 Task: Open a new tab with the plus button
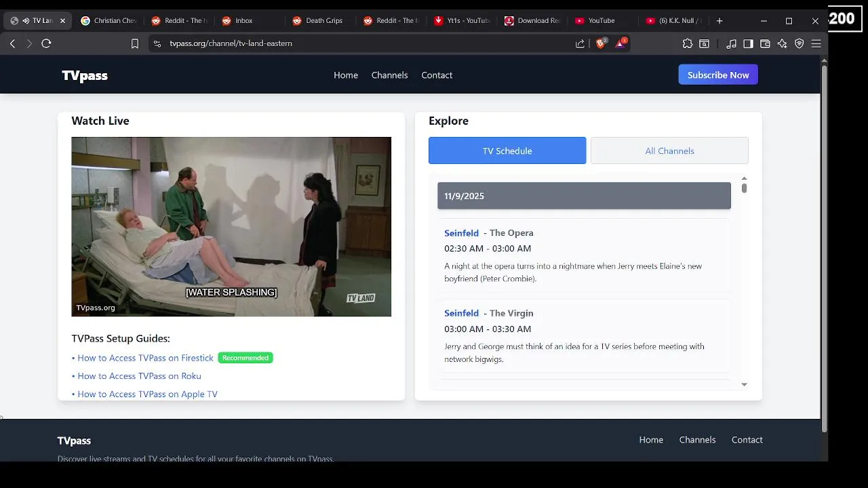[x=719, y=20]
